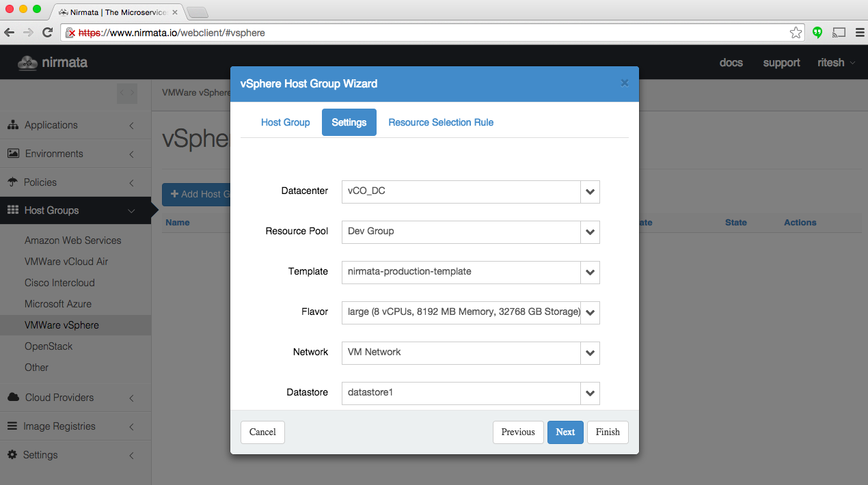Sort by the State column header
Viewport: 868px width, 485px height.
[x=736, y=223]
